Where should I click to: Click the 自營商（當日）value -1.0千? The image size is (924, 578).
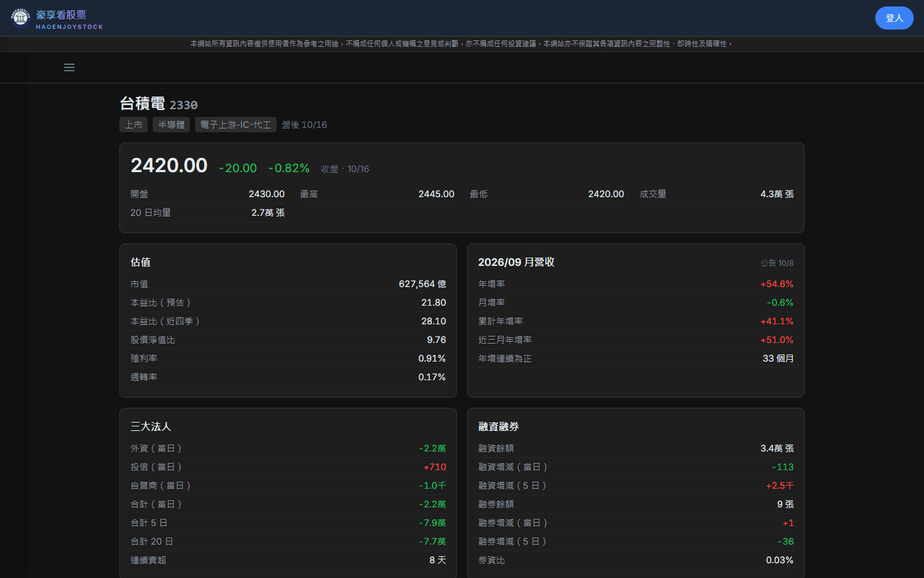(432, 486)
